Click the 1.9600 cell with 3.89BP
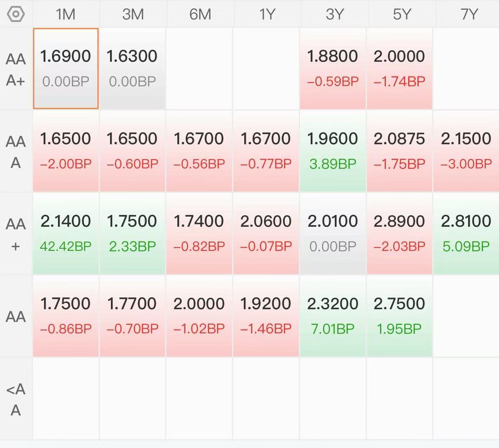Screen dimensions: 499x448 tap(333, 151)
